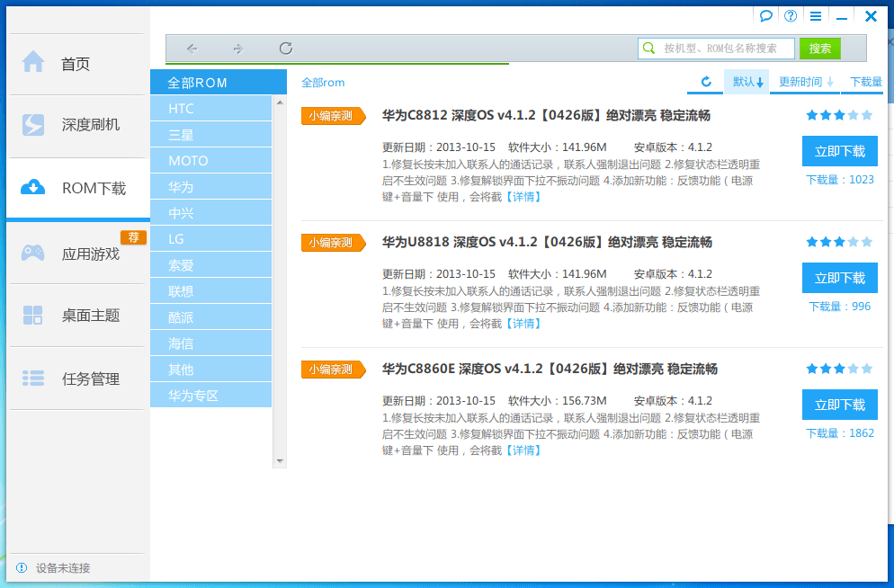Click the category list scroll down arrow
Viewport: 894px width, 588px height.
(280, 460)
